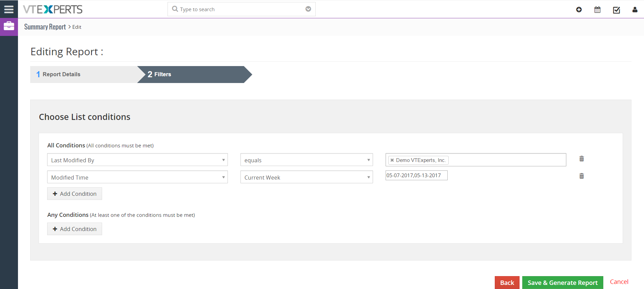This screenshot has width=644, height=289.
Task: Open the Current Week comparator dropdown
Action: (x=307, y=177)
